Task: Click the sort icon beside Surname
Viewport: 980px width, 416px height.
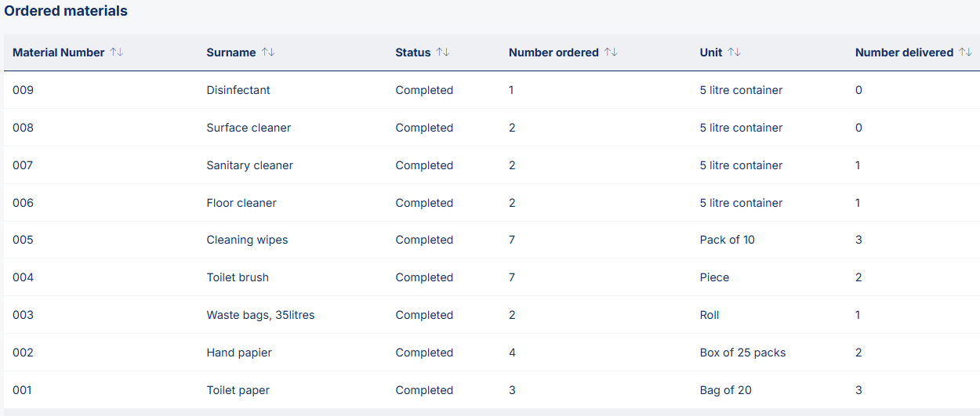Action: (268, 52)
